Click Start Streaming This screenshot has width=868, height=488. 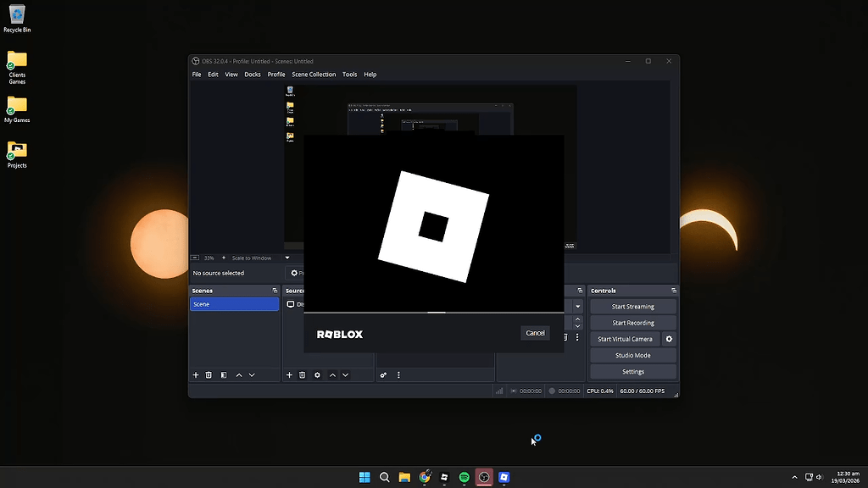pos(632,307)
